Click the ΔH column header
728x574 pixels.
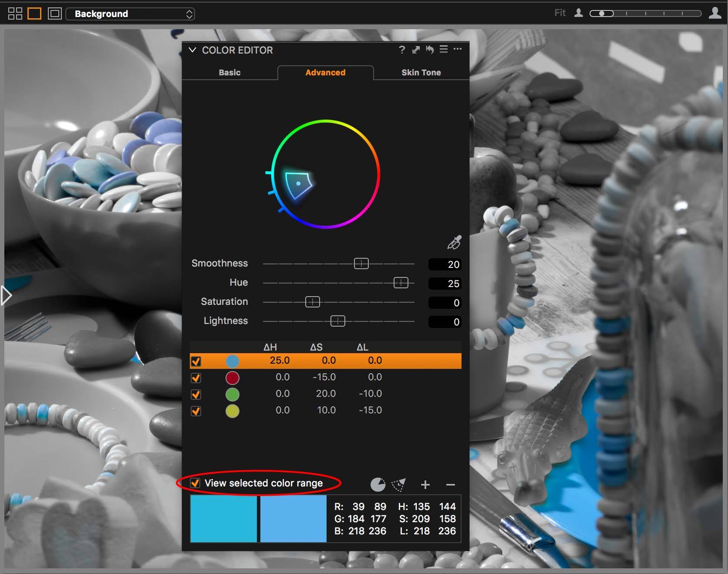point(270,347)
